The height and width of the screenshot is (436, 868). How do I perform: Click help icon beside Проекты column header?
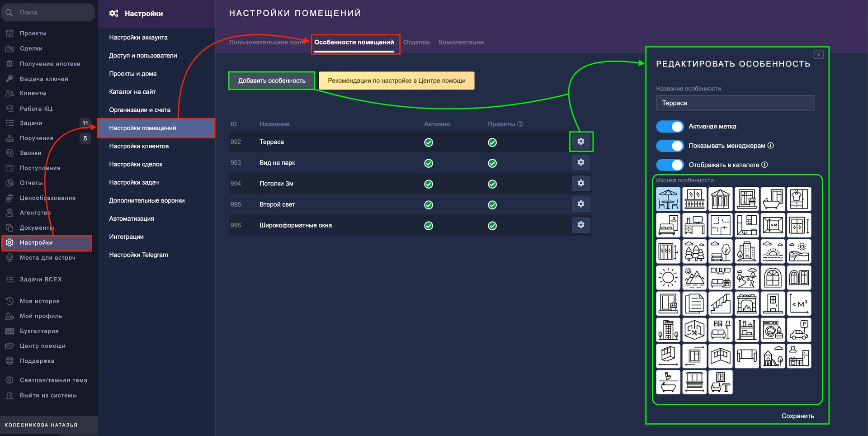520,124
